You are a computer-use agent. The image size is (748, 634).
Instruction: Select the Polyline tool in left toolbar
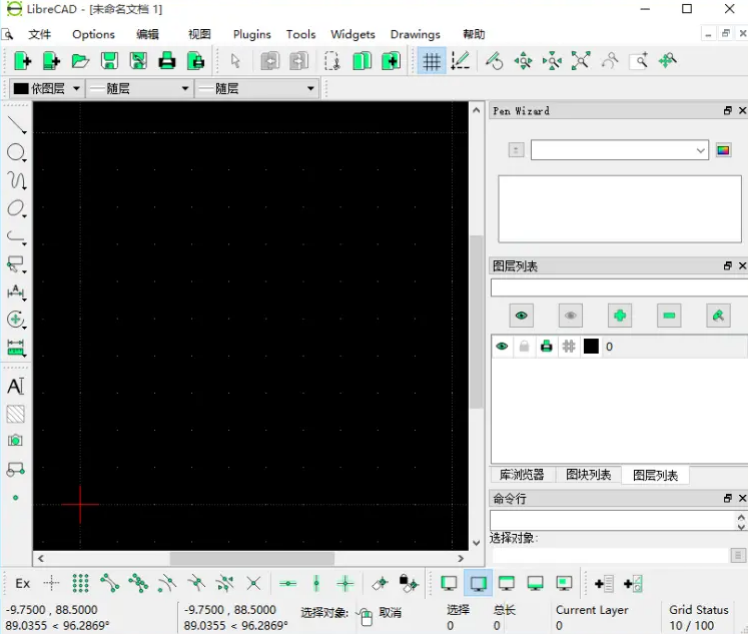[16, 236]
